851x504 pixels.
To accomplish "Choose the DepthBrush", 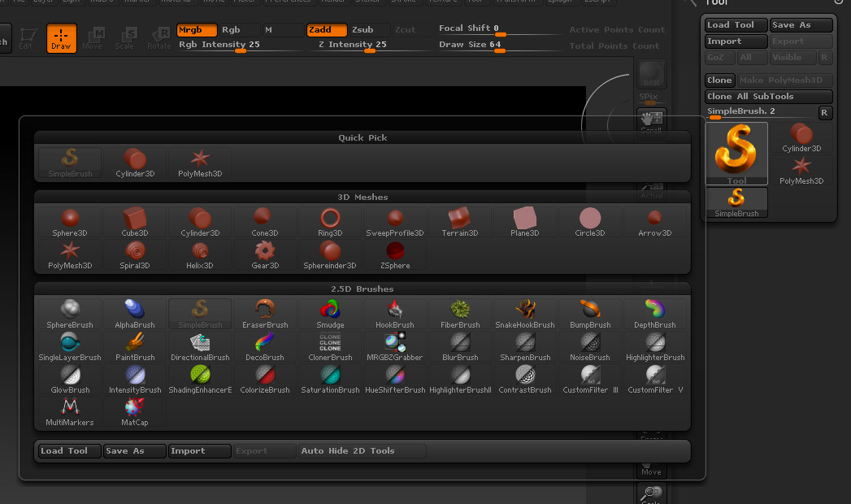I will [x=655, y=314].
